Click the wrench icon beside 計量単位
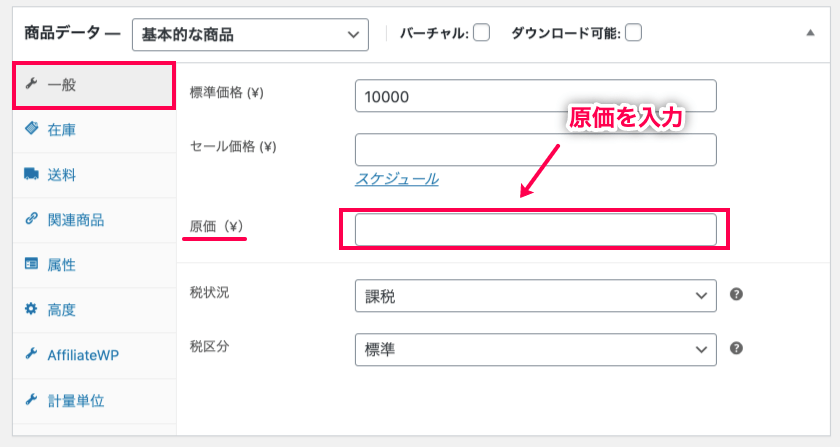 click(x=31, y=399)
